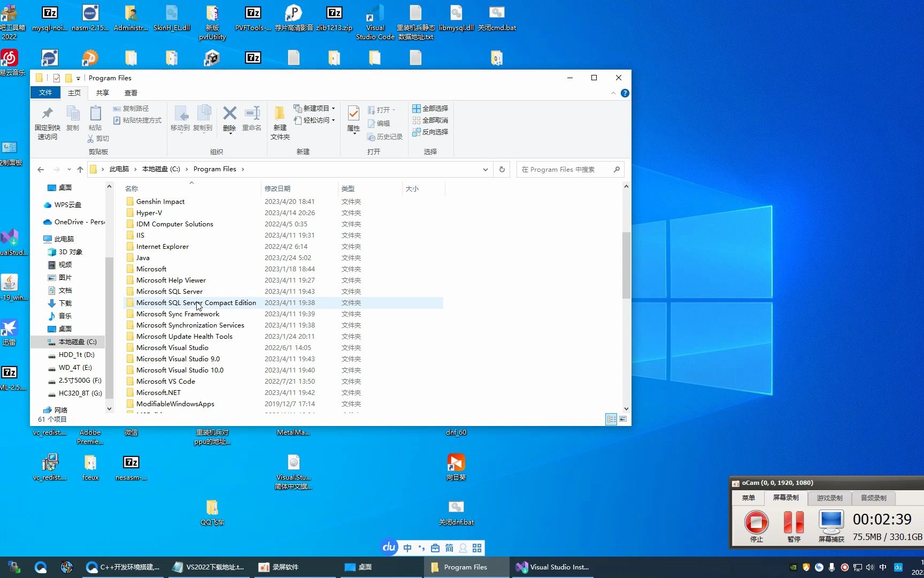Open the Open (打开) ribbon dropdown
This screenshot has width=924, height=578.
click(x=382, y=110)
